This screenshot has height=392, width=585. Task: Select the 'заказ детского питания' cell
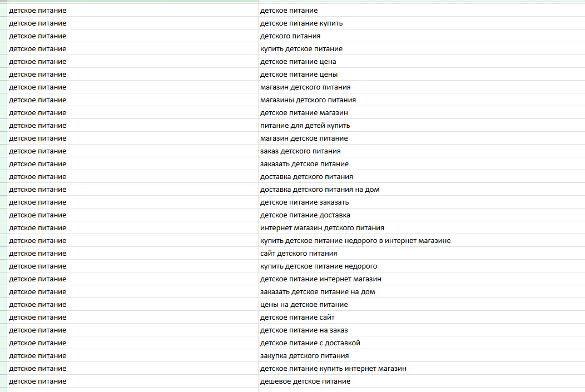tap(300, 151)
